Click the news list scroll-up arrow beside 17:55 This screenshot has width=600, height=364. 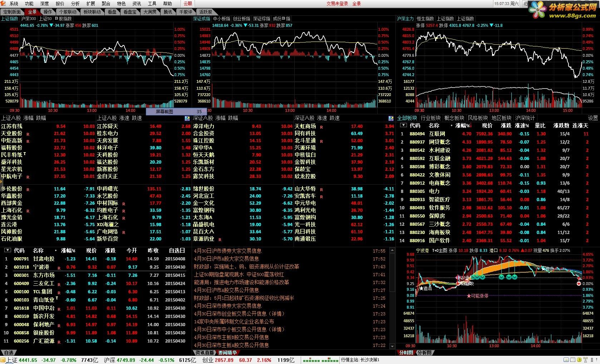click(392, 251)
